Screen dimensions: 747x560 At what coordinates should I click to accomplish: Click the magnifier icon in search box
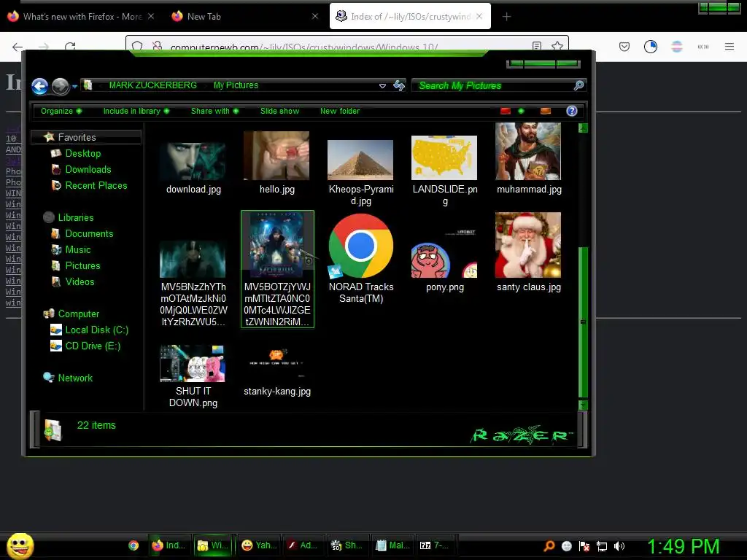click(x=578, y=86)
